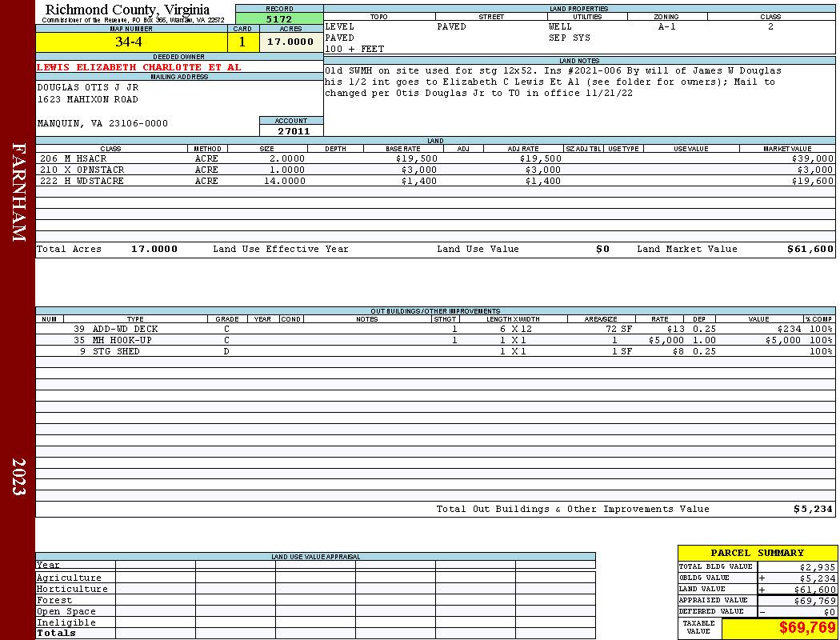The image size is (840, 640).
Task: Click LAND USE VALUE APPRAISAL header
Action: click(315, 557)
